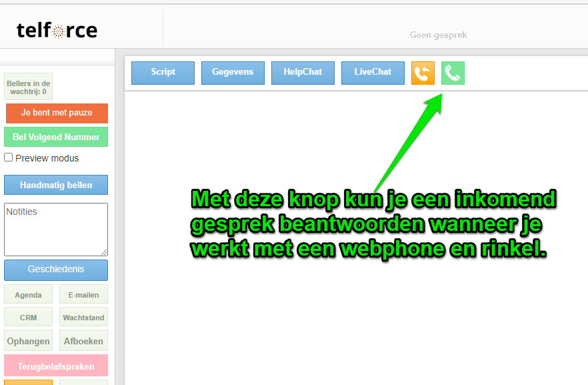
Task: Click the orange call transfer phone icon
Action: [x=423, y=73]
